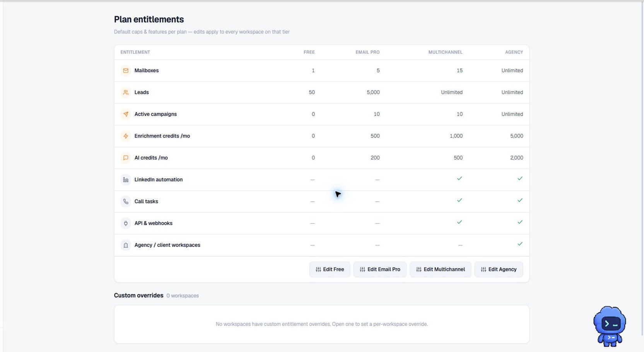Click the AI credits Email Pro value 200
The image size is (644, 352).
[x=375, y=158]
